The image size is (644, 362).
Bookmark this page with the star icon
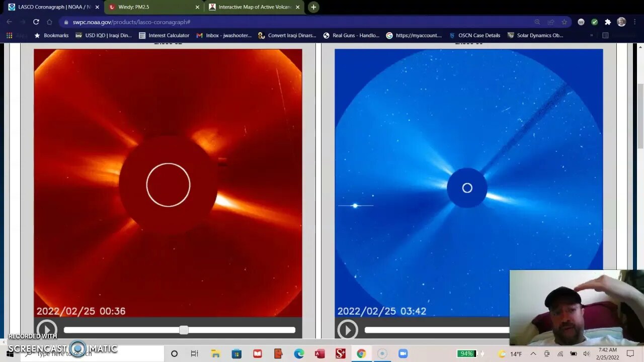coord(564,22)
